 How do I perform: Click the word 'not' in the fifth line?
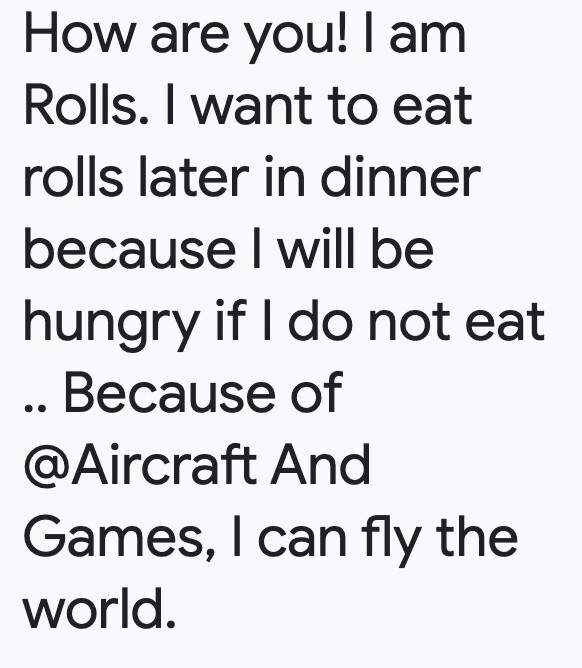[409, 321]
